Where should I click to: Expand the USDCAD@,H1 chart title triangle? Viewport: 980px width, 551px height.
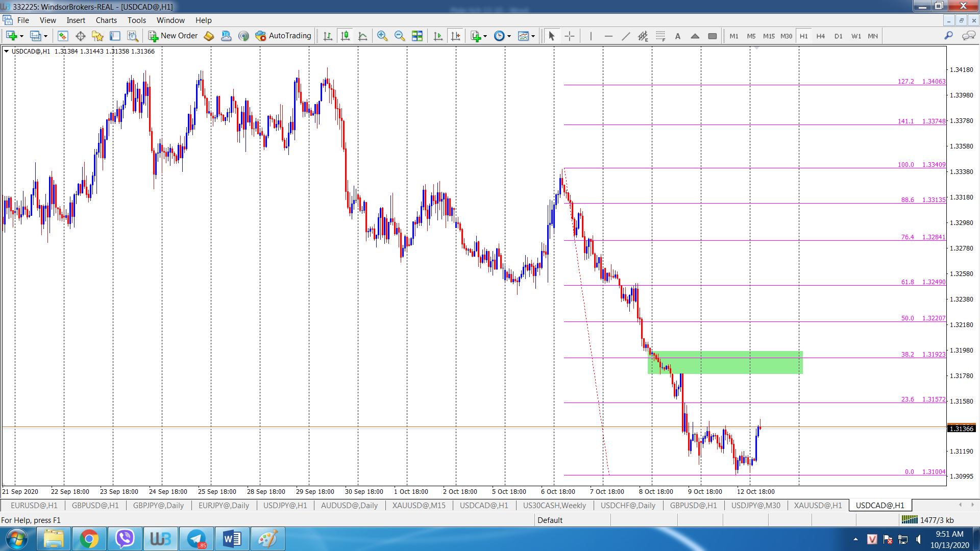[6, 51]
